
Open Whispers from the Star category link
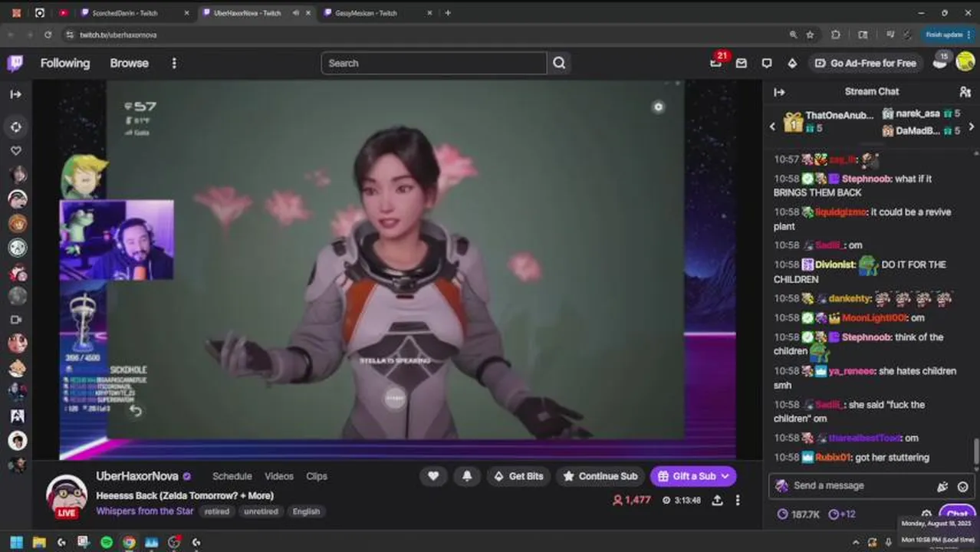pyautogui.click(x=145, y=511)
